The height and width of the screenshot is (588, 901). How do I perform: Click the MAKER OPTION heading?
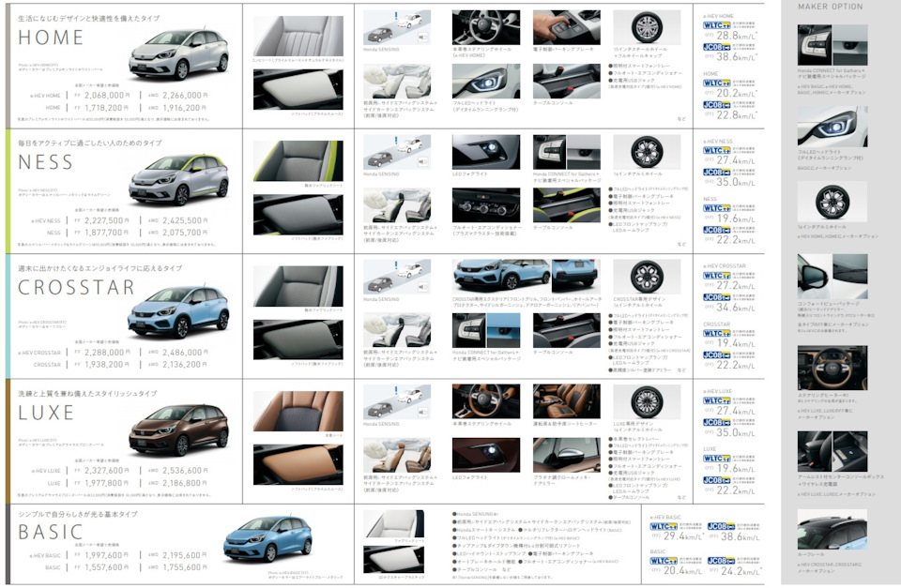point(830,7)
